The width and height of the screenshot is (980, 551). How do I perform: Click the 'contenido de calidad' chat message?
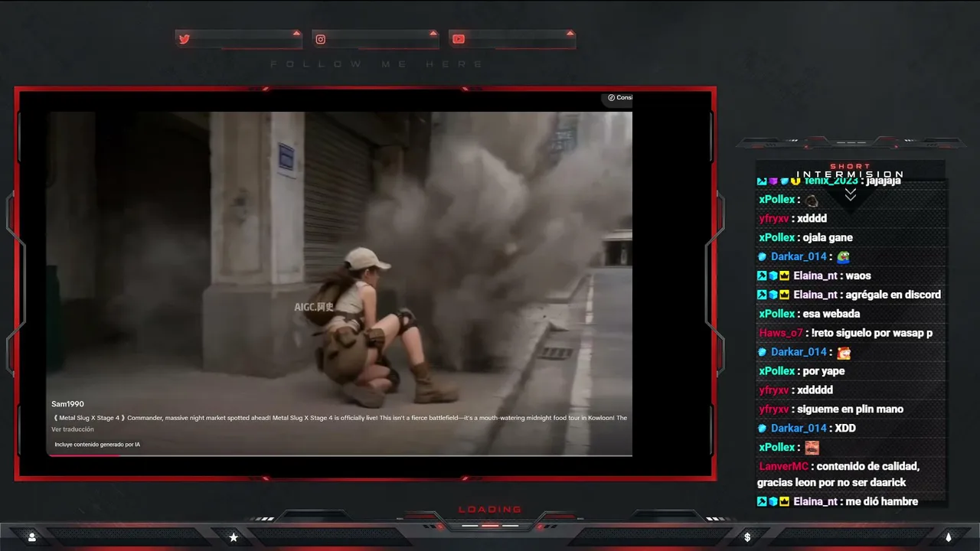point(838,474)
